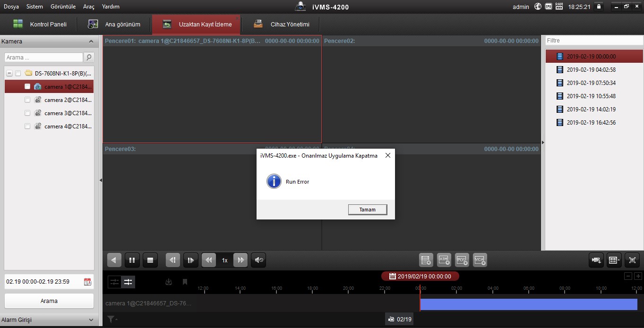Enable the camera 4 checkbox

(27, 126)
